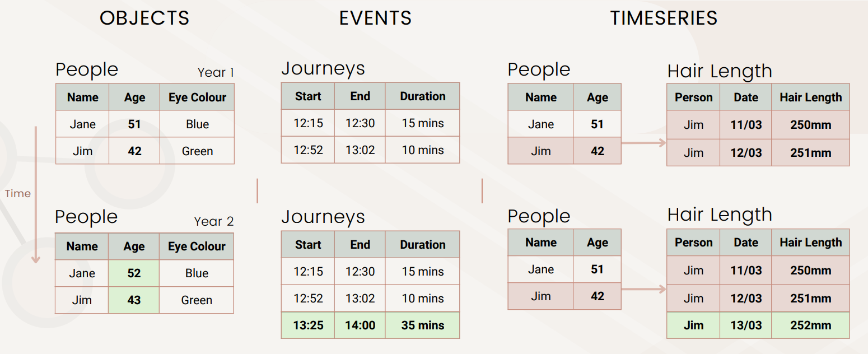Select the Person header in bottom Hair Length table
This screenshot has width=868, height=354.
point(694,243)
